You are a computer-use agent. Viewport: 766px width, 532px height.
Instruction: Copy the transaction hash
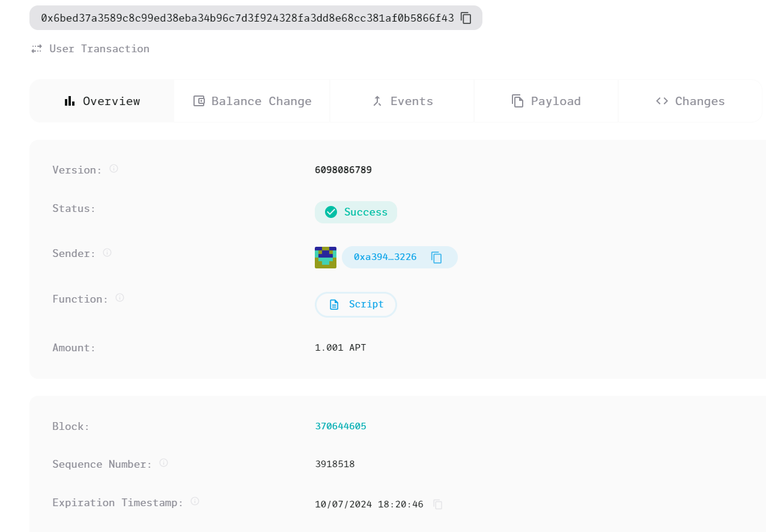click(466, 18)
